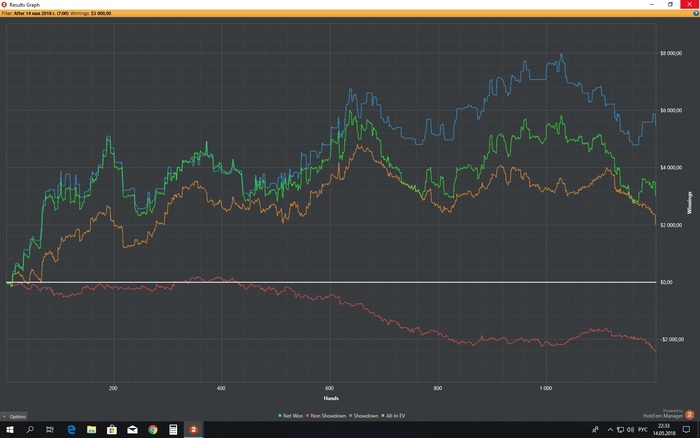Click the 'Hands' x-axis title
Screen dimensions: 700x438
[x=331, y=398]
